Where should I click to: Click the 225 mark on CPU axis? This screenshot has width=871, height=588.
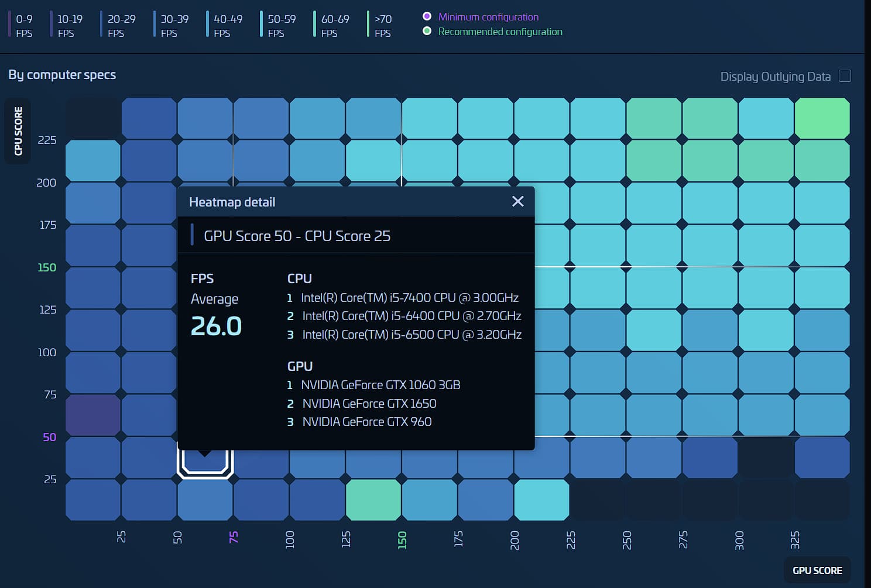(47, 140)
